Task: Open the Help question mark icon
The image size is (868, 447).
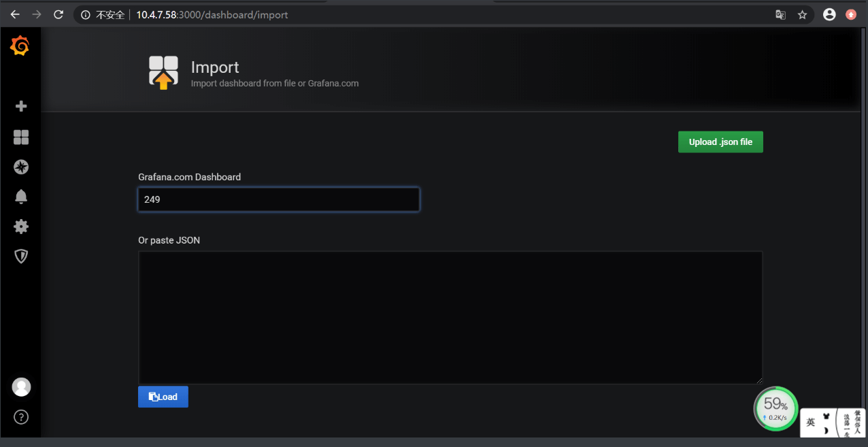Action: [21, 417]
